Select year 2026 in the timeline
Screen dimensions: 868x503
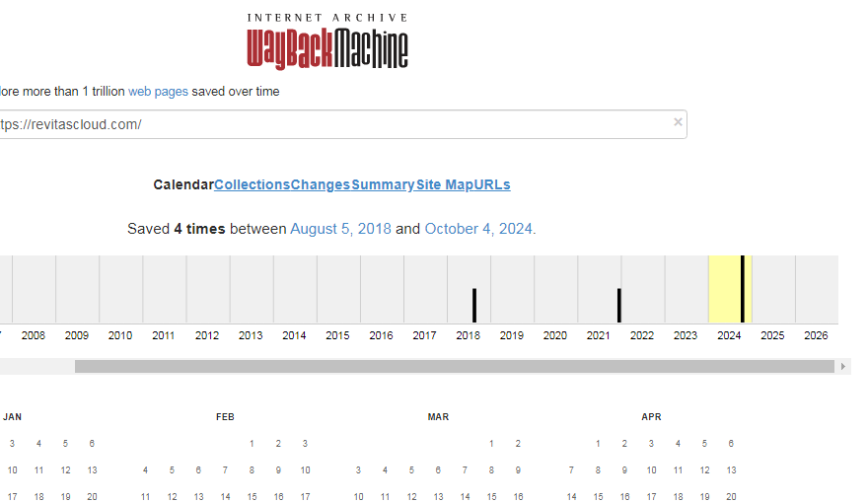pos(816,335)
